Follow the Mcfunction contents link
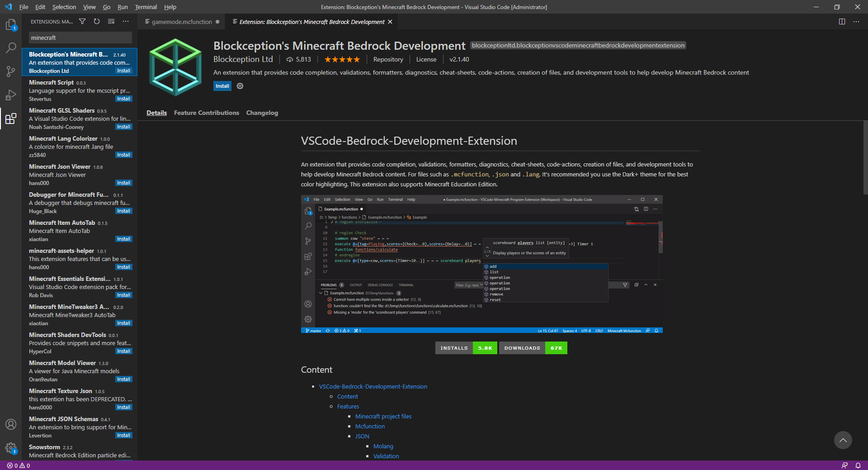The image size is (868, 470). [370, 427]
